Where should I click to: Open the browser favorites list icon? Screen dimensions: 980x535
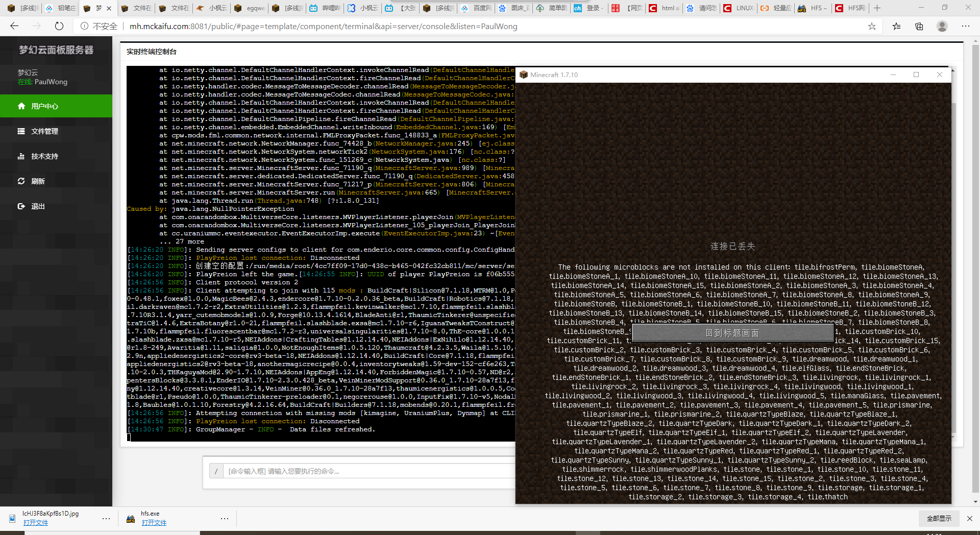click(x=896, y=26)
